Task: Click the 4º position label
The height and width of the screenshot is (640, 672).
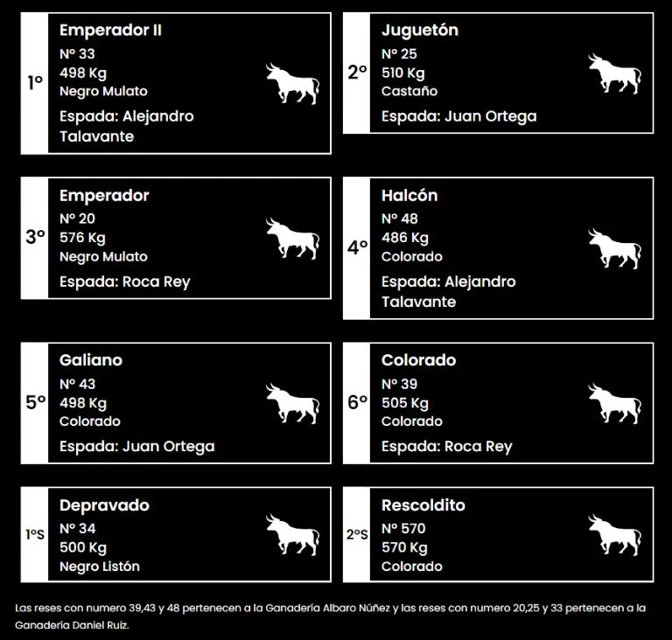Action: [357, 248]
